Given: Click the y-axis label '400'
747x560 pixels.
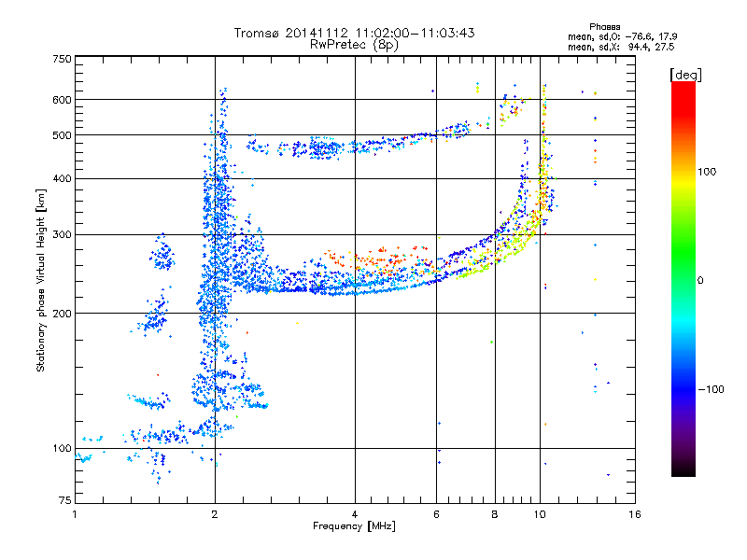Looking at the screenshot, I should [x=62, y=178].
